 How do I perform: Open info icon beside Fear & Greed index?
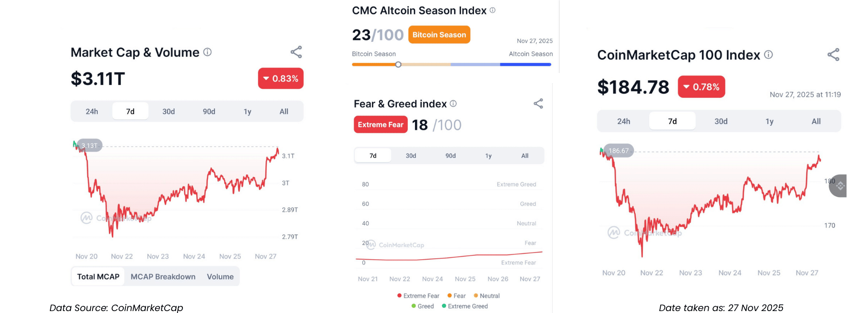[453, 103]
